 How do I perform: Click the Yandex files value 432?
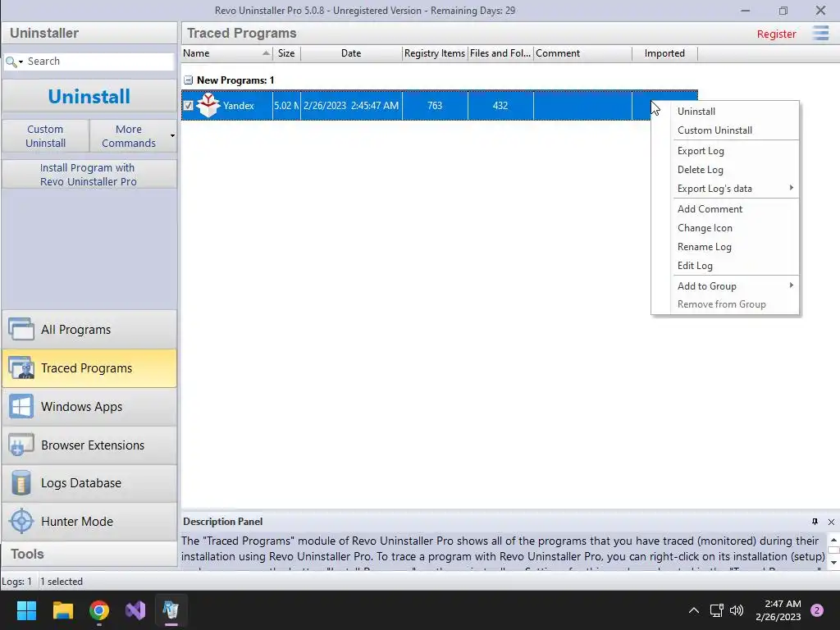point(500,106)
